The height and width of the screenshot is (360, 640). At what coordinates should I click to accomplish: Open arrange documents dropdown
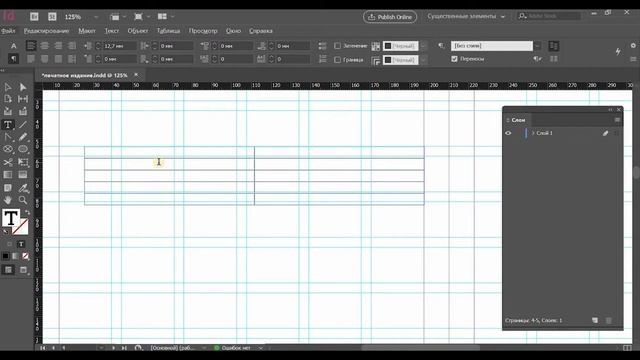[x=165, y=17]
